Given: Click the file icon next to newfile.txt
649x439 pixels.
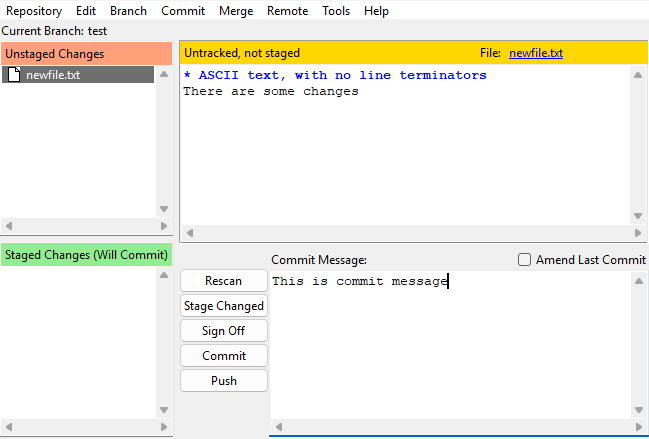Looking at the screenshot, I should 14,75.
